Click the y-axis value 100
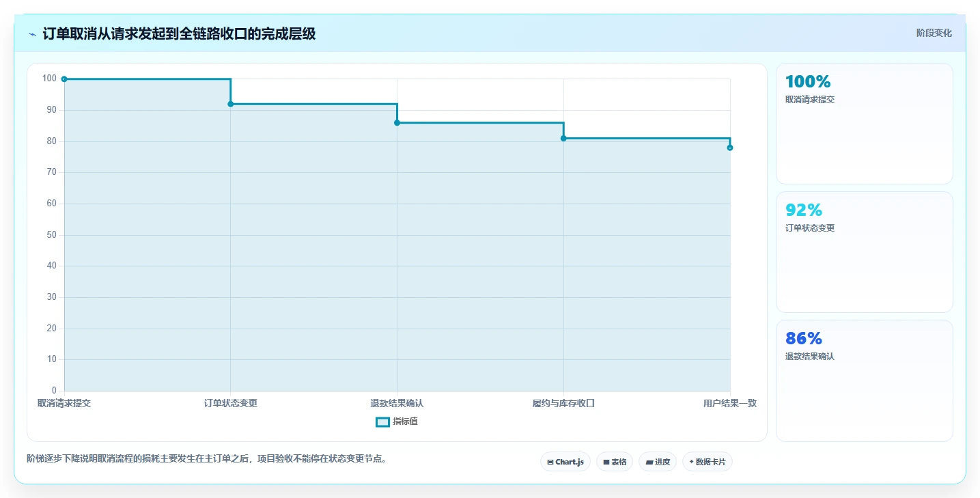This screenshot has height=498, width=980. click(49, 79)
